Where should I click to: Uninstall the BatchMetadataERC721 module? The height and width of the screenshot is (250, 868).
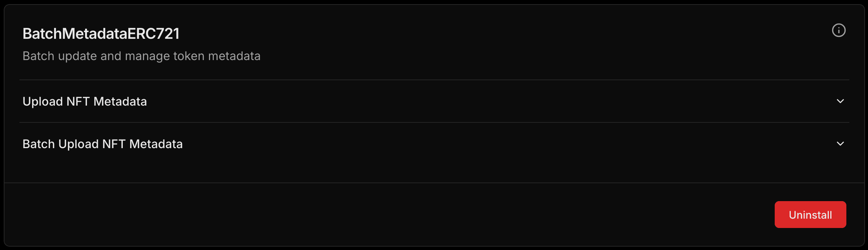tap(810, 215)
